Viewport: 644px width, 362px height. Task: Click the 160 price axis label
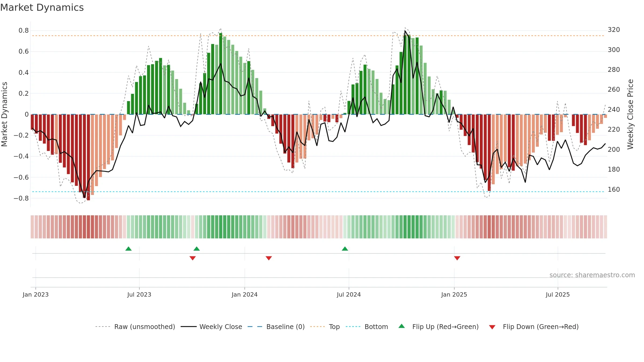click(614, 190)
